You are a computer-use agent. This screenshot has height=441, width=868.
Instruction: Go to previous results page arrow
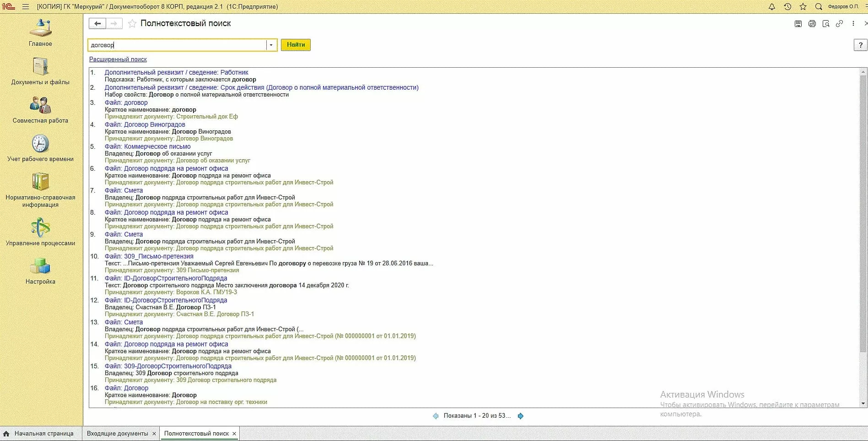click(436, 416)
